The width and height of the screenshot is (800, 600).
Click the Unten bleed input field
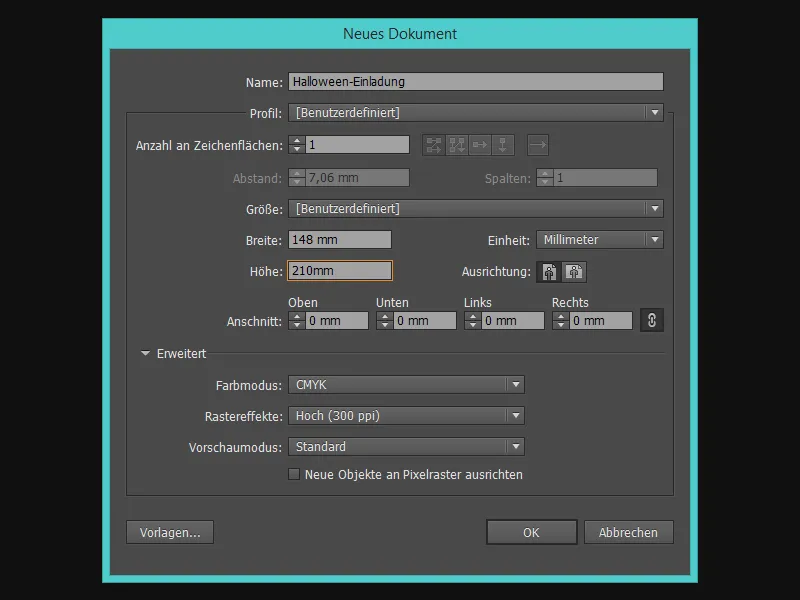click(424, 320)
